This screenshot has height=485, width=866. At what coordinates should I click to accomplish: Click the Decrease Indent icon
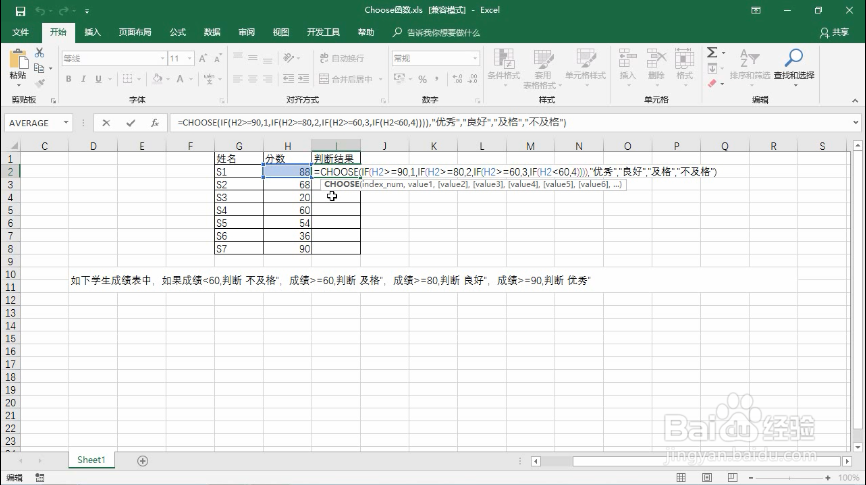tap(288, 79)
